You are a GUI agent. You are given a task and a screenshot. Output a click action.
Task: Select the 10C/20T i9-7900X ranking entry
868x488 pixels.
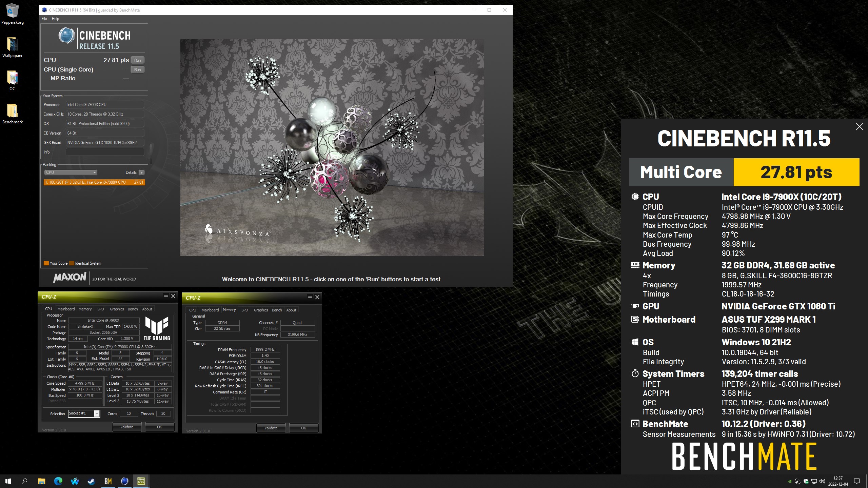[94, 182]
